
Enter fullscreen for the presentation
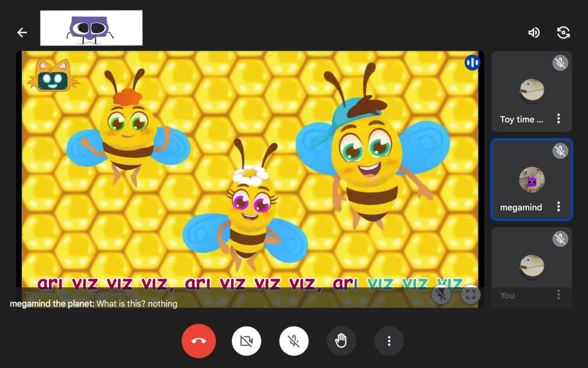tap(471, 295)
